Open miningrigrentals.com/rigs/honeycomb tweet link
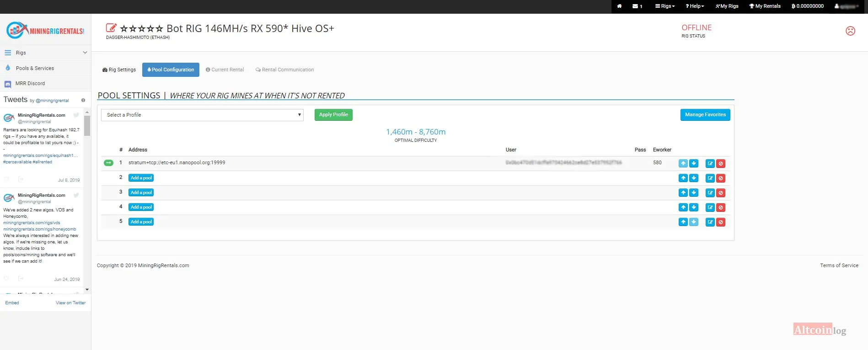 pyautogui.click(x=40, y=229)
